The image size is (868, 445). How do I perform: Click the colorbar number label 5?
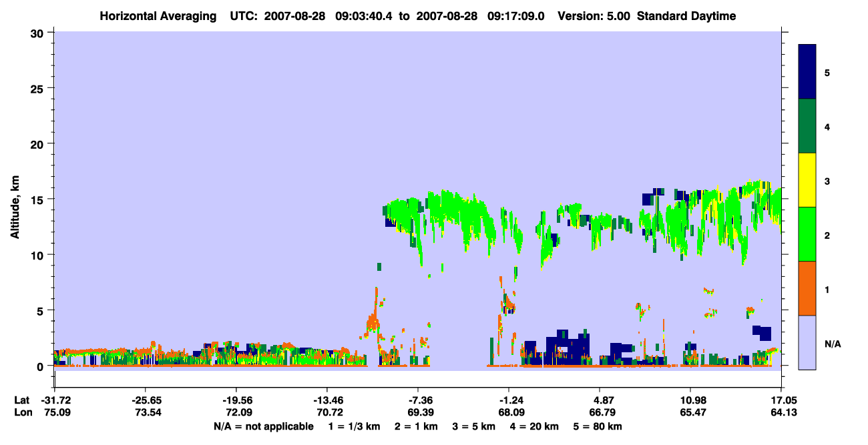tap(827, 72)
